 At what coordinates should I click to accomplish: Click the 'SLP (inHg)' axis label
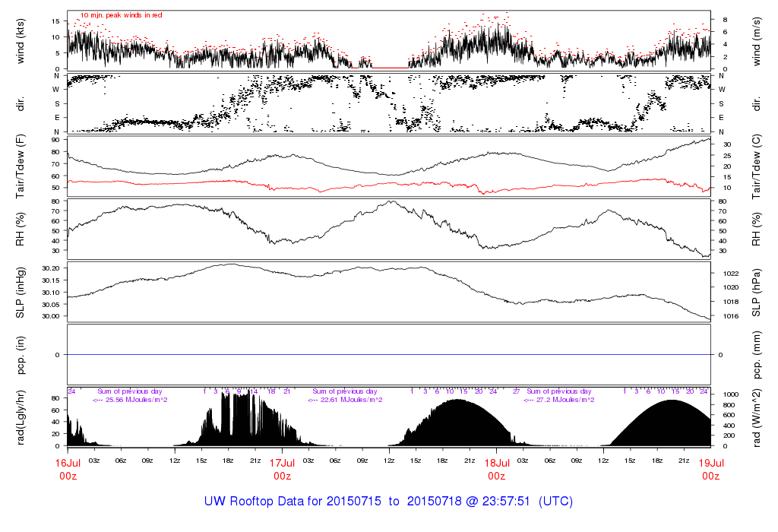(22, 291)
